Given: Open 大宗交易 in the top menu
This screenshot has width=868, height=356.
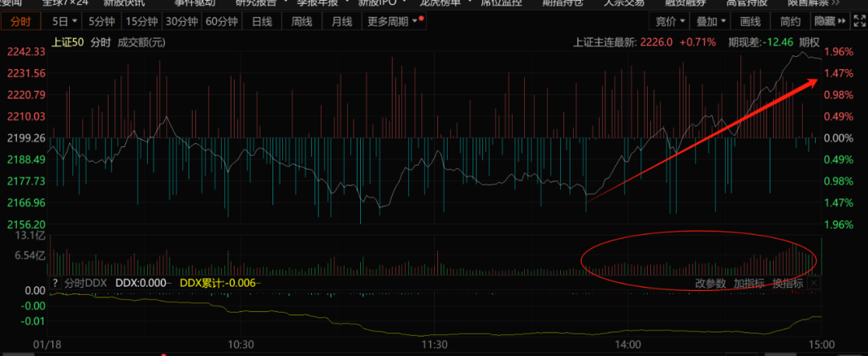Looking at the screenshot, I should (x=624, y=2).
